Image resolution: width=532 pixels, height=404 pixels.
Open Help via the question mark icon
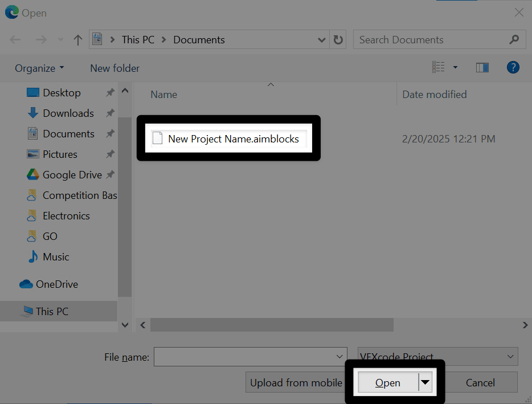tap(512, 67)
